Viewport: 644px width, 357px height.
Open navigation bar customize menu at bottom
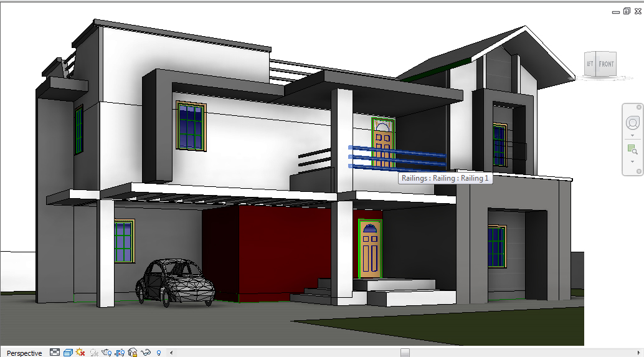tap(639, 171)
